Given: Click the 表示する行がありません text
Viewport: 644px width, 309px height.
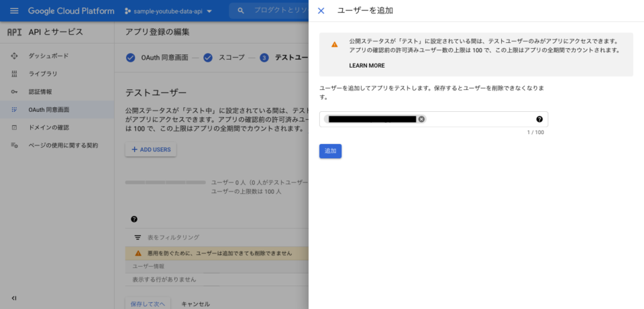Looking at the screenshot, I should point(164,280).
